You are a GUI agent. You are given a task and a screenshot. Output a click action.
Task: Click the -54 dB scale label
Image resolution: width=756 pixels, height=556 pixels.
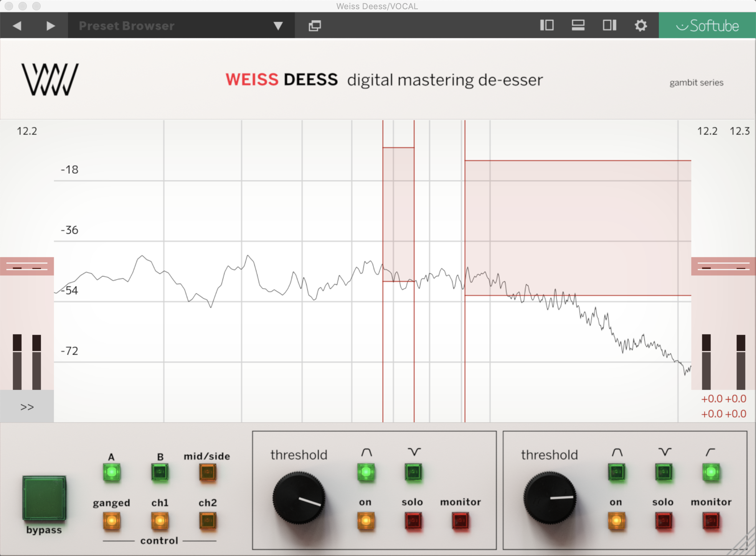click(x=69, y=290)
